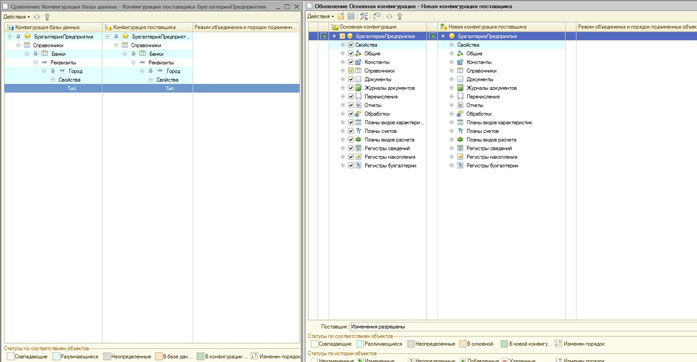This screenshot has width=697, height=362.
Task: Expand Планы счетов node in Новая конфигурация поставщика
Action: (x=452, y=131)
